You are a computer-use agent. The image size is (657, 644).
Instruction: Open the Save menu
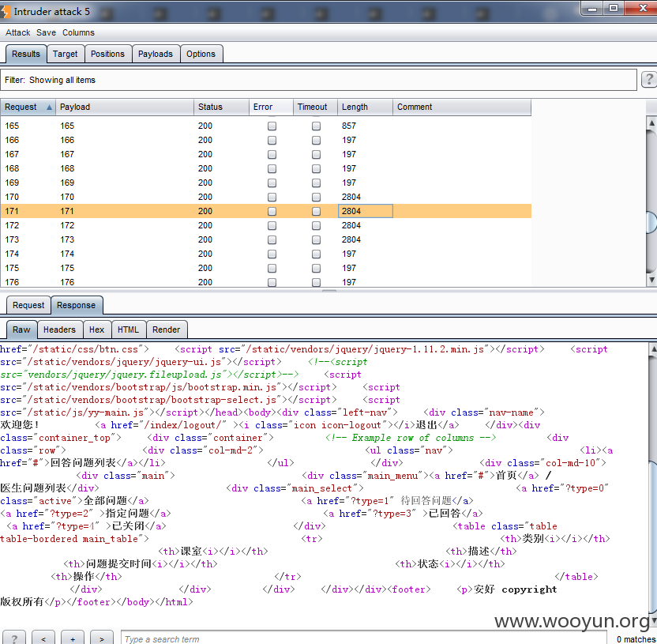click(46, 32)
